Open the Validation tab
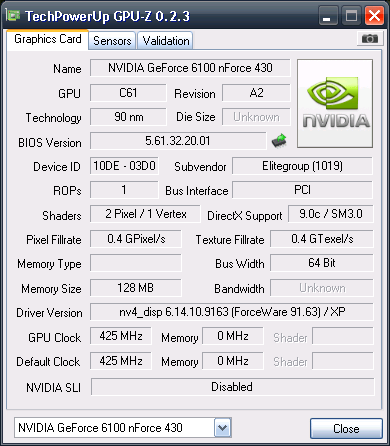 (166, 41)
